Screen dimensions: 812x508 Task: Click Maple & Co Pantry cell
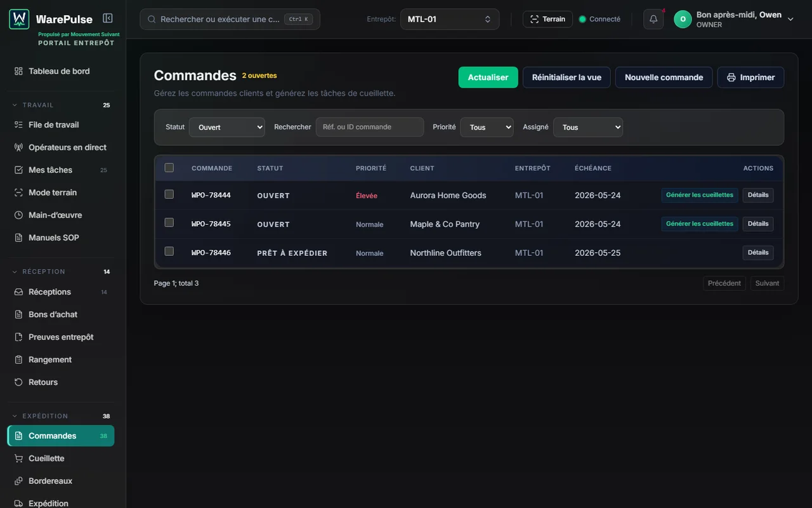[445, 224]
